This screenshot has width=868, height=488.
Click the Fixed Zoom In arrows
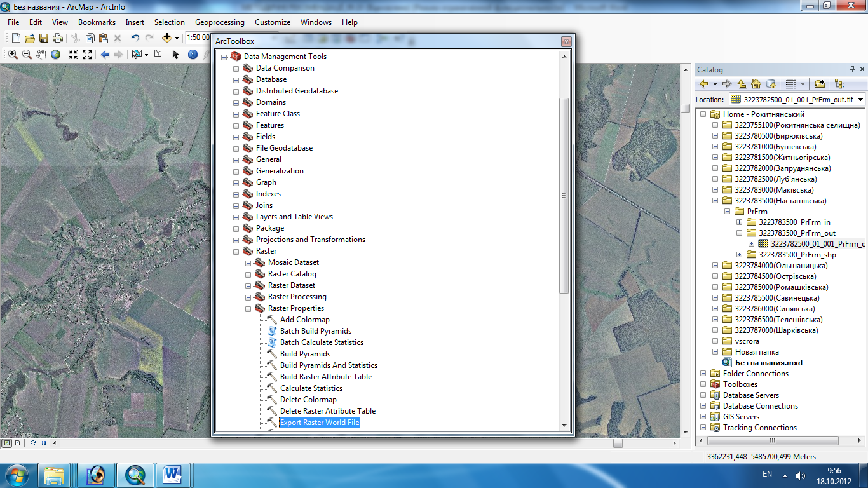coord(73,55)
